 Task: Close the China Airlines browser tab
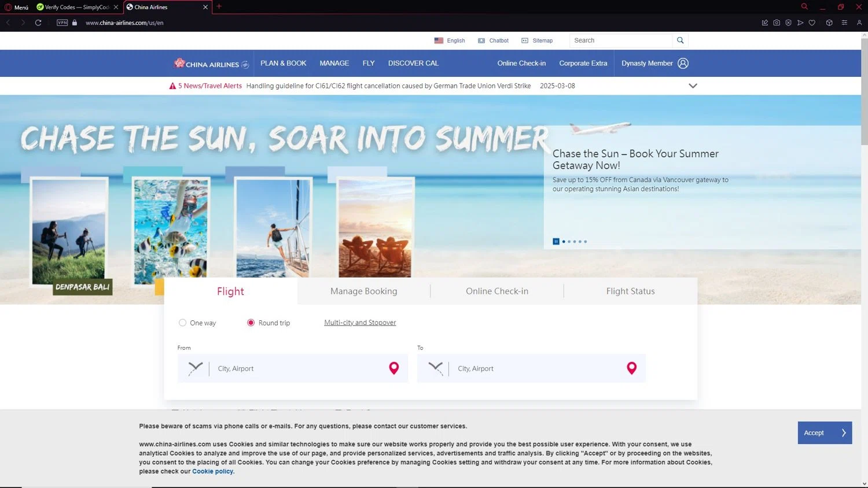pos(205,7)
